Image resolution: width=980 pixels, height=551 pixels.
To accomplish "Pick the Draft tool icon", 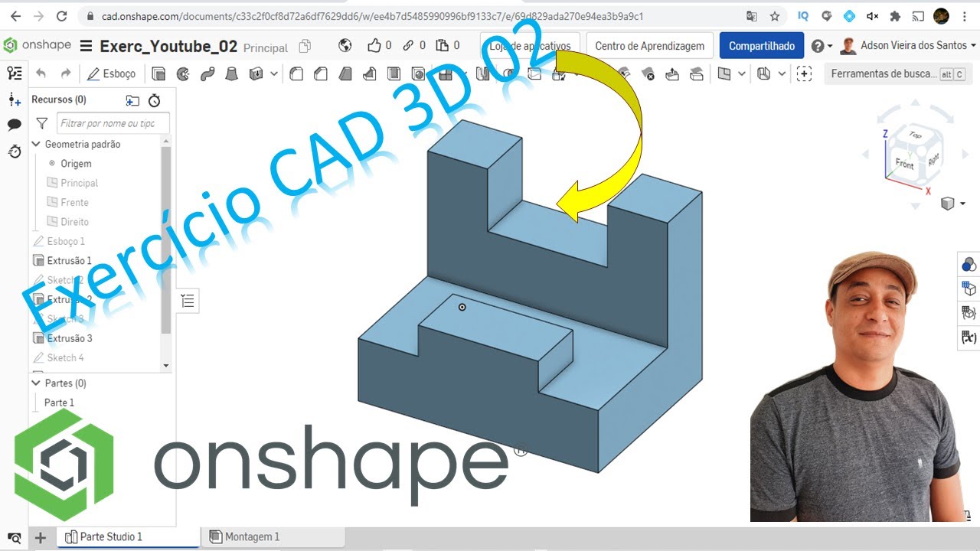I will point(345,73).
